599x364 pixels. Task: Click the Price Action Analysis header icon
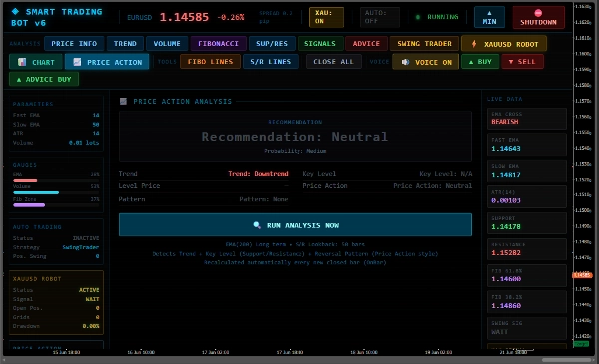click(x=123, y=101)
